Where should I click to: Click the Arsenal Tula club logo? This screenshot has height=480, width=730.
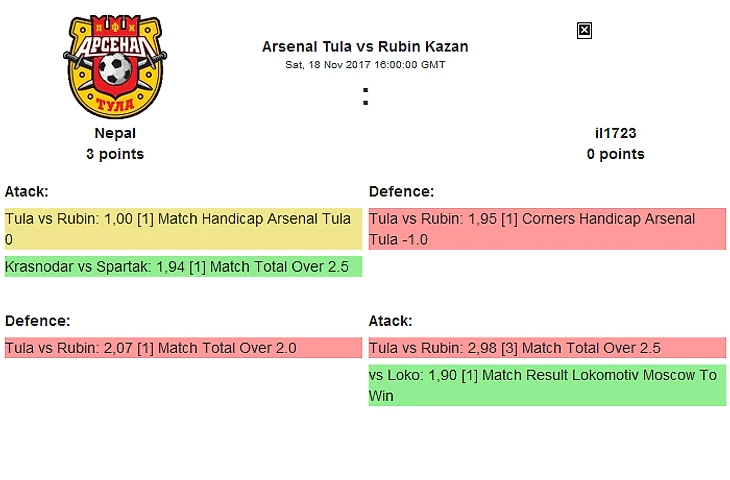point(115,67)
